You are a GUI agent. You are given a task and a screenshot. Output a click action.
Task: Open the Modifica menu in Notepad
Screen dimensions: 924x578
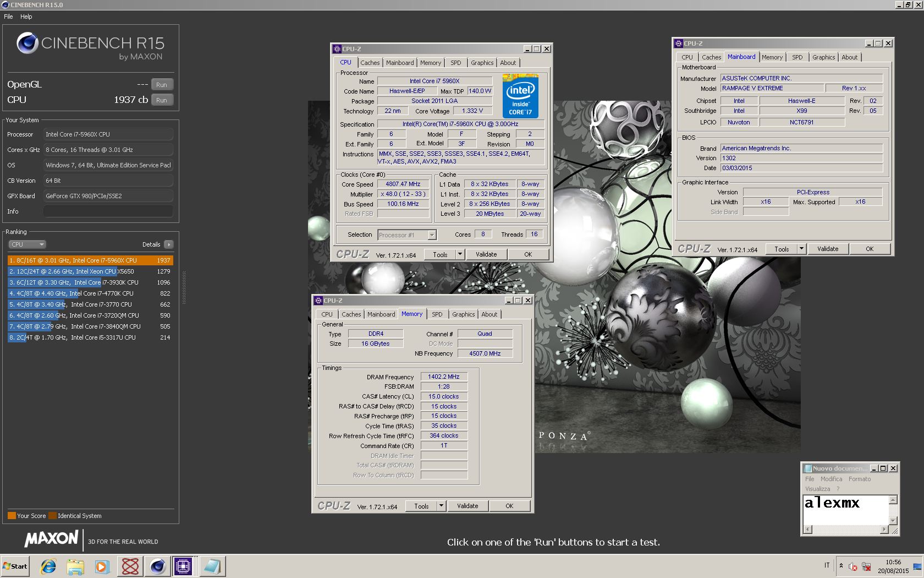coord(832,479)
